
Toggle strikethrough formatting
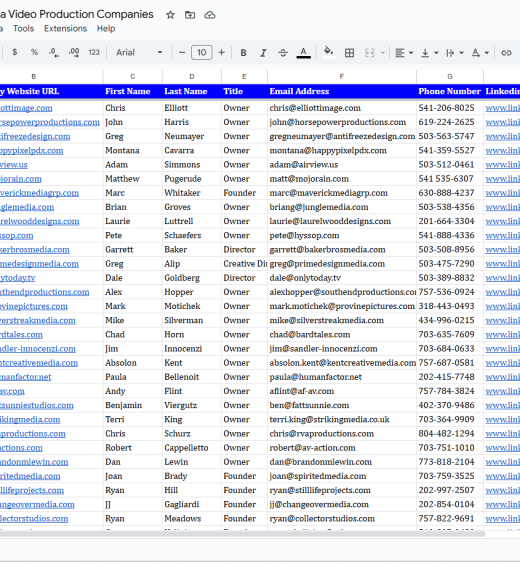click(x=283, y=53)
